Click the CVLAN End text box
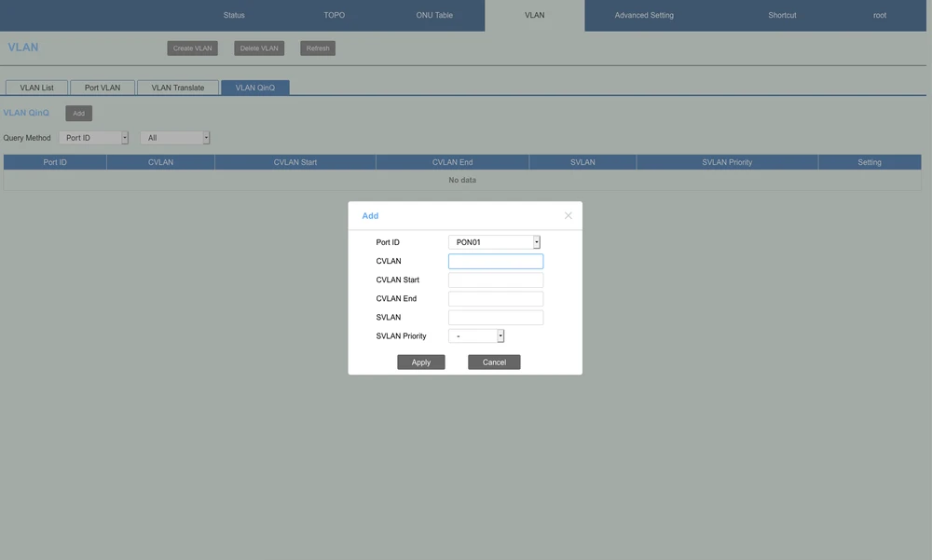 pyautogui.click(x=495, y=299)
